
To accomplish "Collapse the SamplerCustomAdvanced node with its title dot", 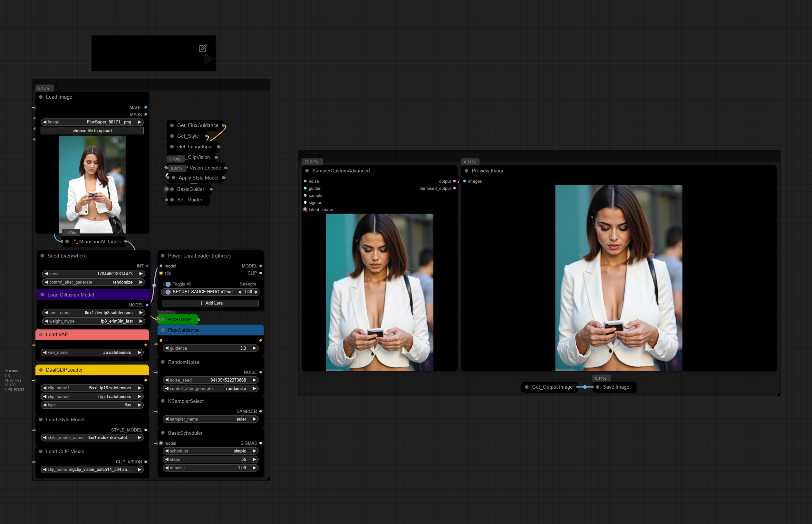I will 307,171.
